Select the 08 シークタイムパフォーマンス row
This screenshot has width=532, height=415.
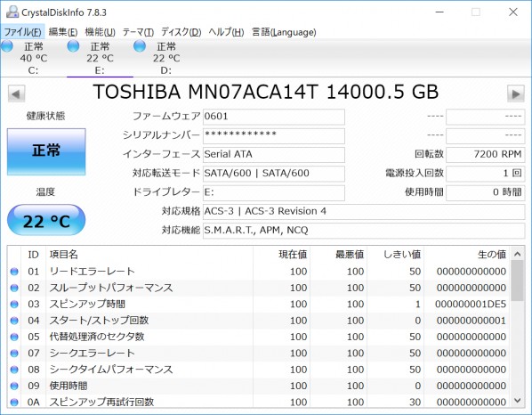pyautogui.click(x=259, y=370)
